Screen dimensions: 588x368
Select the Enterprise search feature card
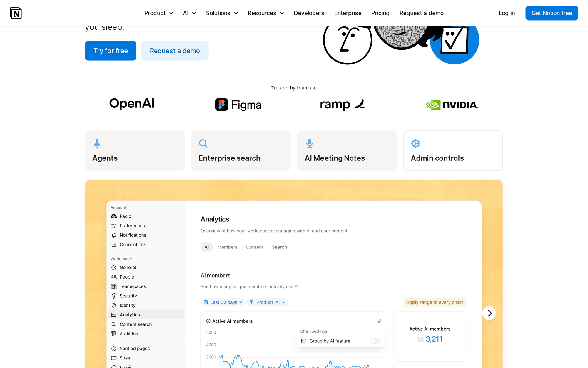(x=241, y=151)
